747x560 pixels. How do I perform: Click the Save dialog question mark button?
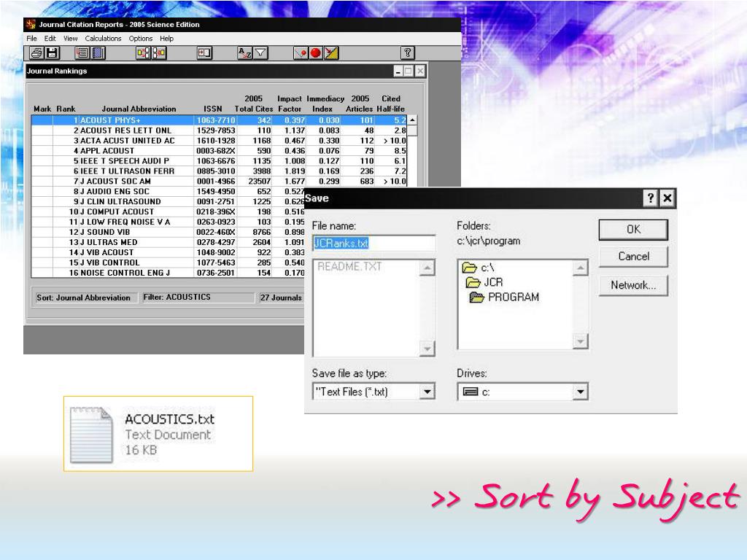click(650, 198)
